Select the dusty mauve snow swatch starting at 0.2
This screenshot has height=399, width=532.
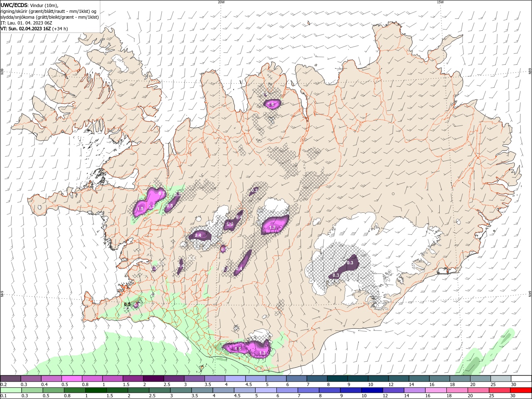(x=10, y=379)
